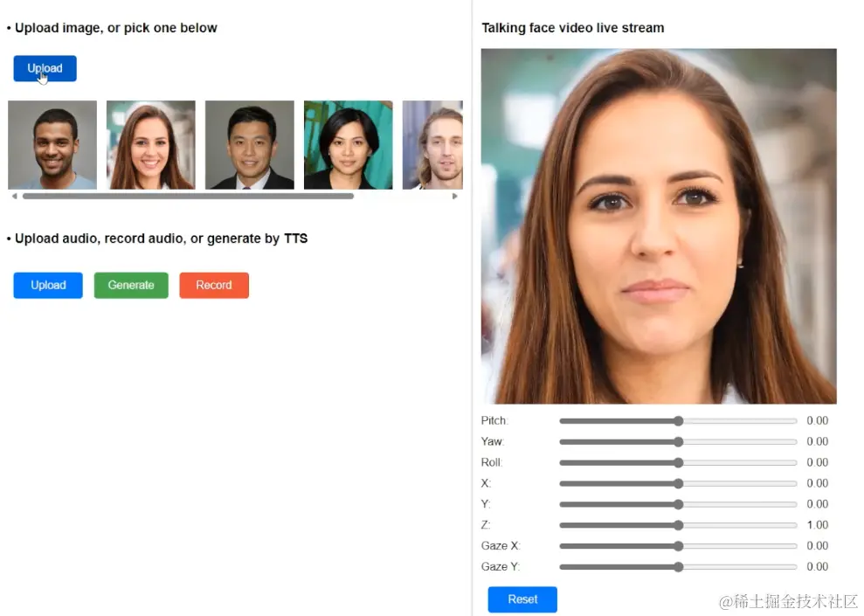Image resolution: width=864 pixels, height=616 pixels.
Task: Select the man in suit thumbnail
Action: [x=250, y=145]
